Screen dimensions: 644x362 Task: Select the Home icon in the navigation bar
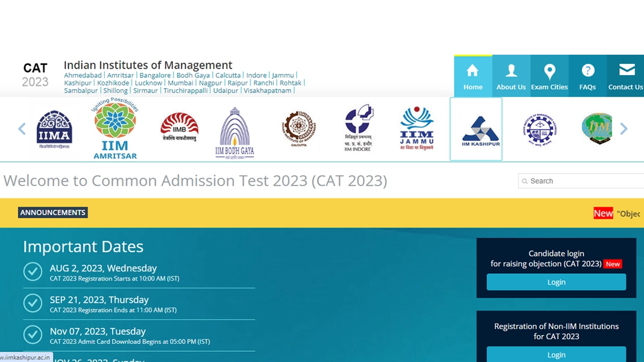472,70
